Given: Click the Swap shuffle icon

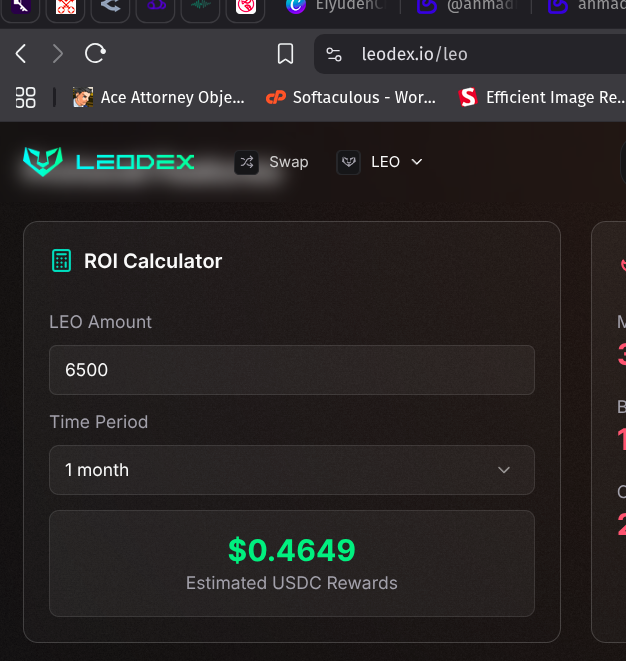Looking at the screenshot, I should 247,162.
